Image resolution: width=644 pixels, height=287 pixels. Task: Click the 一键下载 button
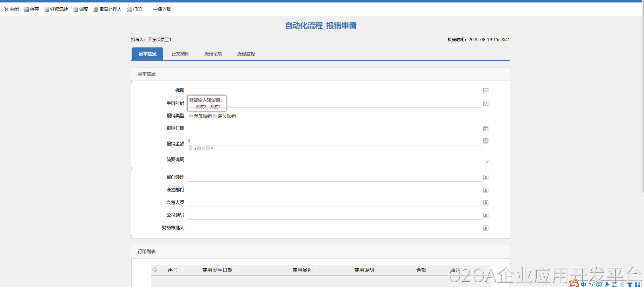pyautogui.click(x=162, y=9)
